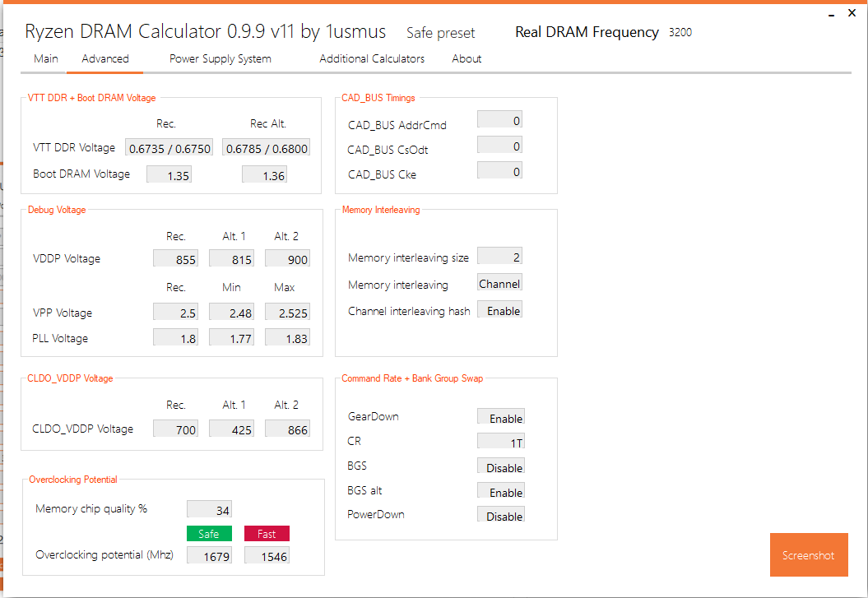Click the BGS Disable value field

(501, 466)
